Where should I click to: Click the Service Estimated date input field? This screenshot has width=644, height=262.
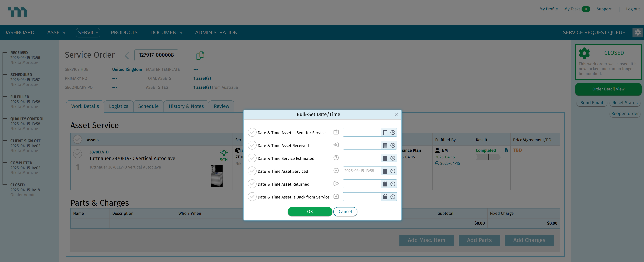362,158
